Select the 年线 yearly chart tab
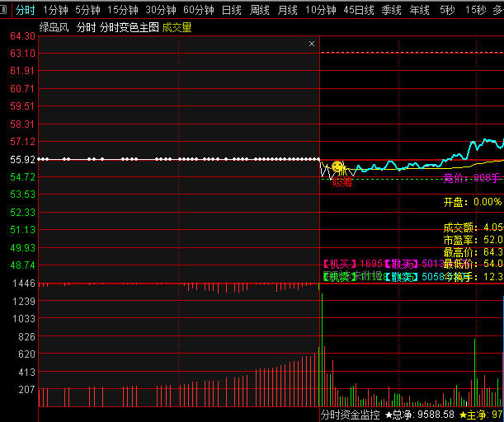This screenshot has height=422, width=504. coord(420,10)
